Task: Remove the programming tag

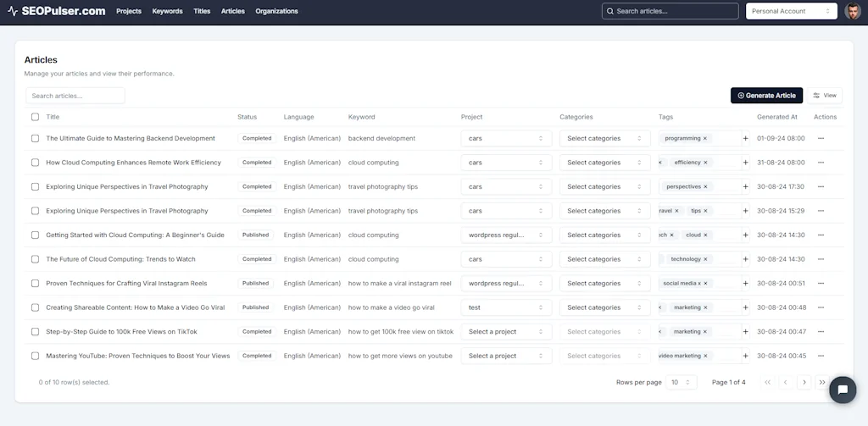Action: 705,138
